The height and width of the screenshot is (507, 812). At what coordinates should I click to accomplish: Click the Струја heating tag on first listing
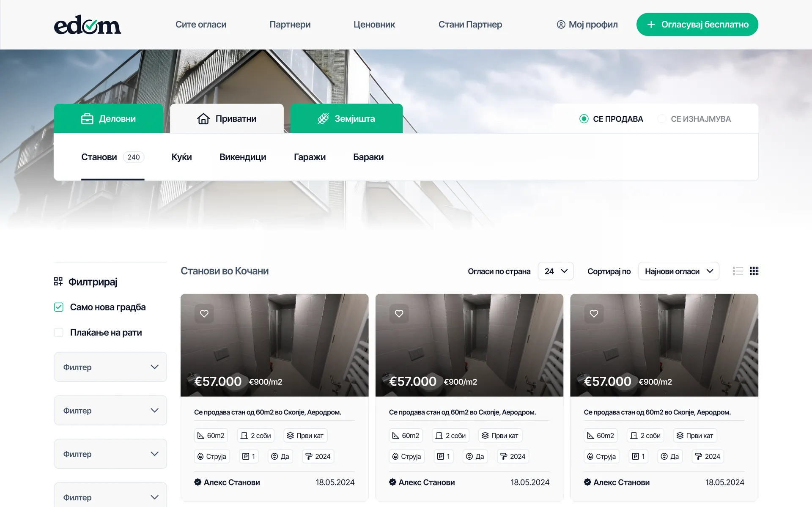(x=212, y=456)
